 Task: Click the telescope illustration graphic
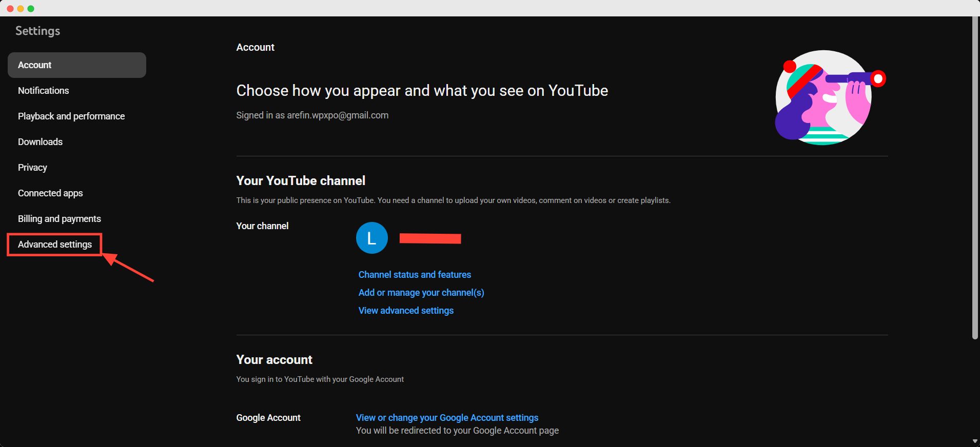tap(830, 97)
